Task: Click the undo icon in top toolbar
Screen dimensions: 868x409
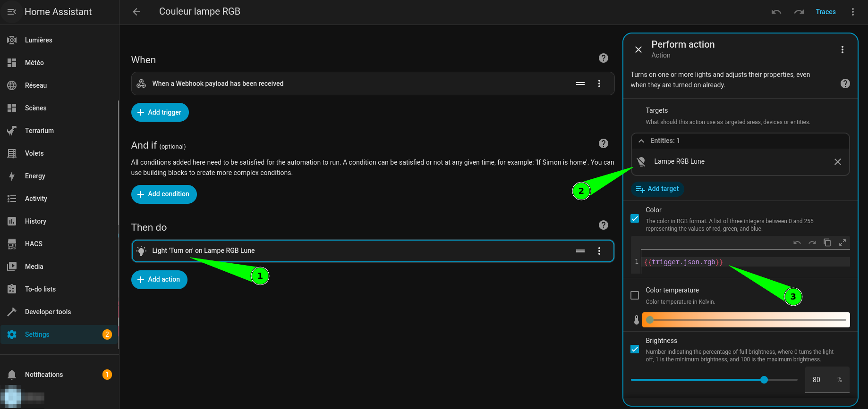Action: tap(776, 12)
